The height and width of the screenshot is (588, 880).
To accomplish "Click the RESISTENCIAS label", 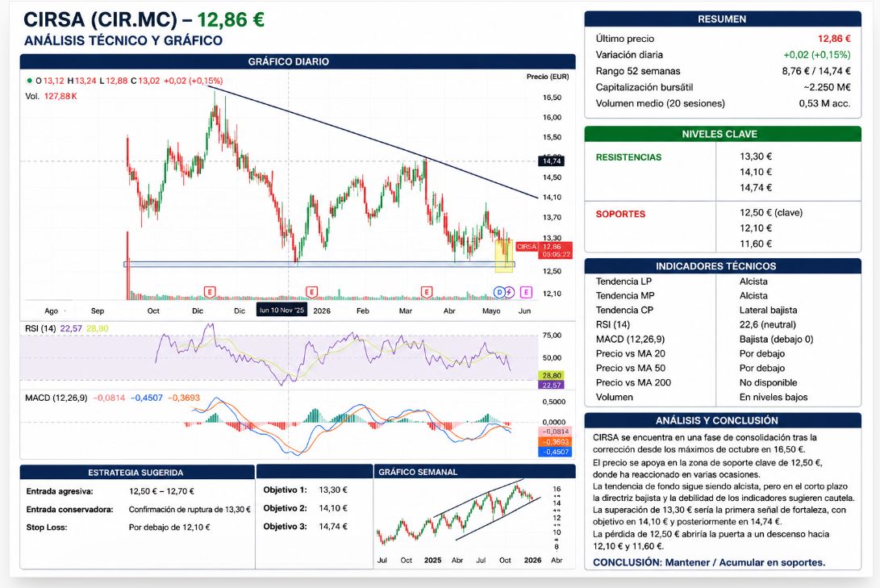I will pyautogui.click(x=628, y=157).
